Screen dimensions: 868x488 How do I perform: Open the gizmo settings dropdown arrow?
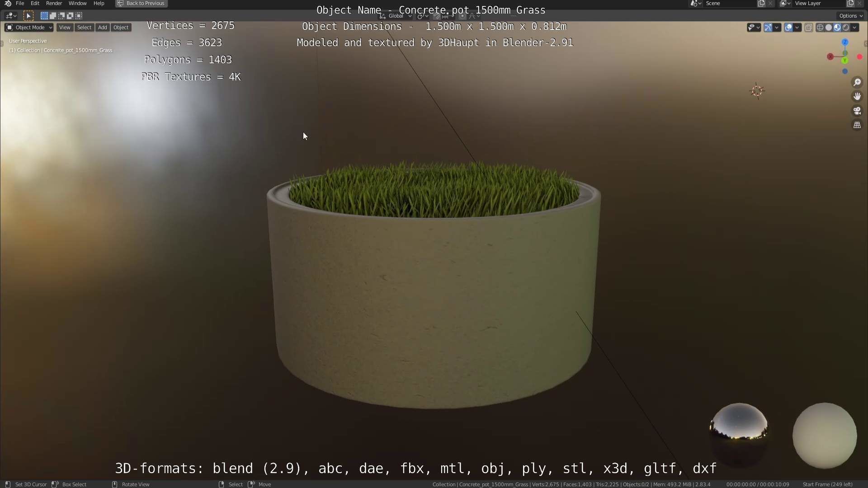[777, 28]
